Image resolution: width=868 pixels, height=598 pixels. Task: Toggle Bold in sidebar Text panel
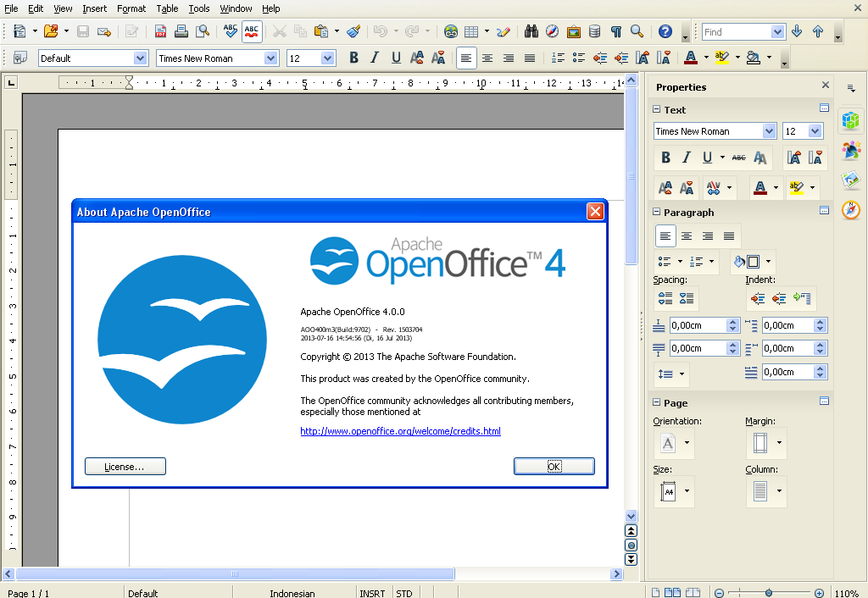point(666,158)
